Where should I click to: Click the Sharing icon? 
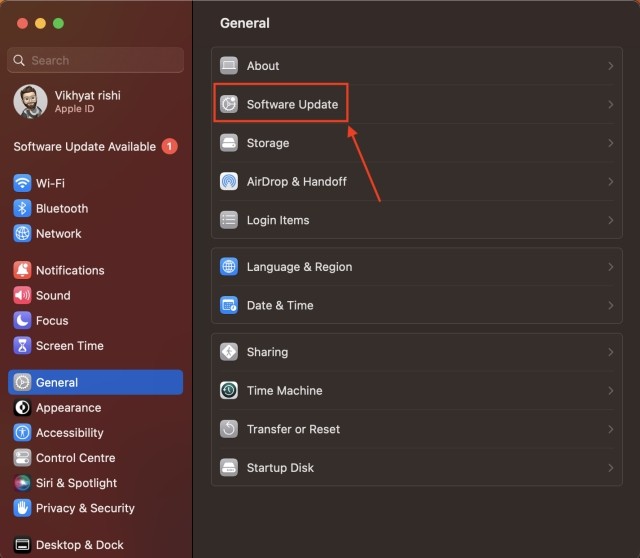(x=229, y=352)
